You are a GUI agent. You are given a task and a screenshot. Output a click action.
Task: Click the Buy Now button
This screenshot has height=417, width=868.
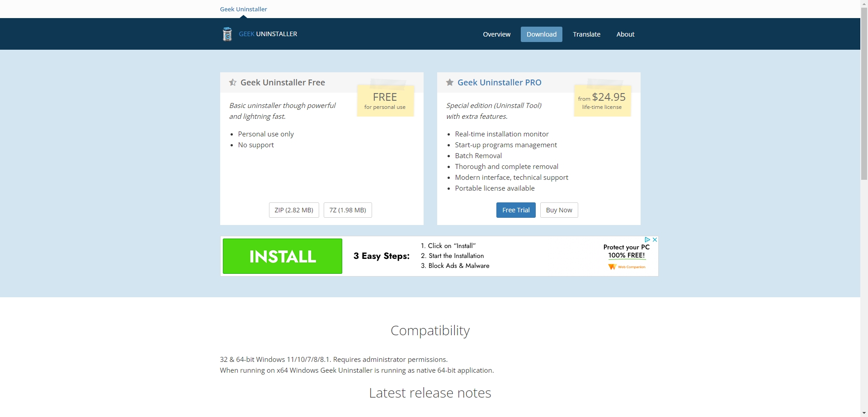(559, 210)
